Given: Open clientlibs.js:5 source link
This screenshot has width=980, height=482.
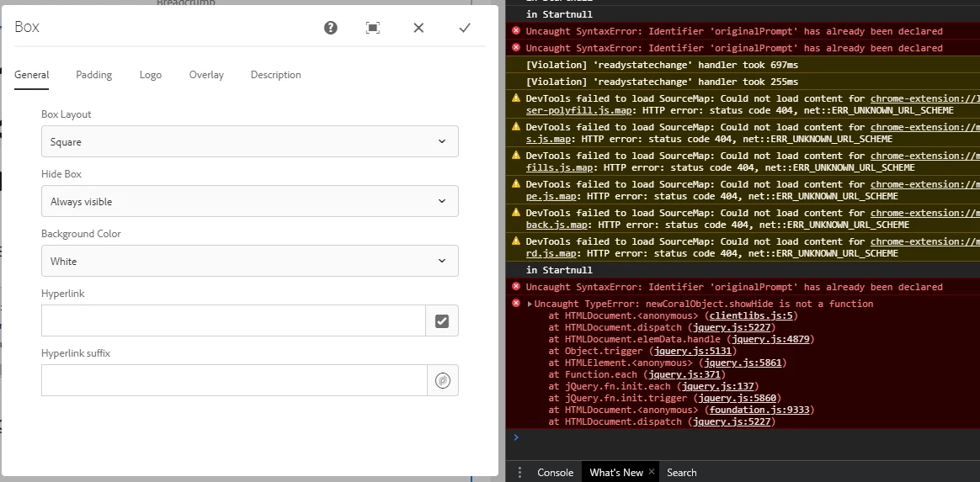Looking at the screenshot, I should [x=751, y=316].
